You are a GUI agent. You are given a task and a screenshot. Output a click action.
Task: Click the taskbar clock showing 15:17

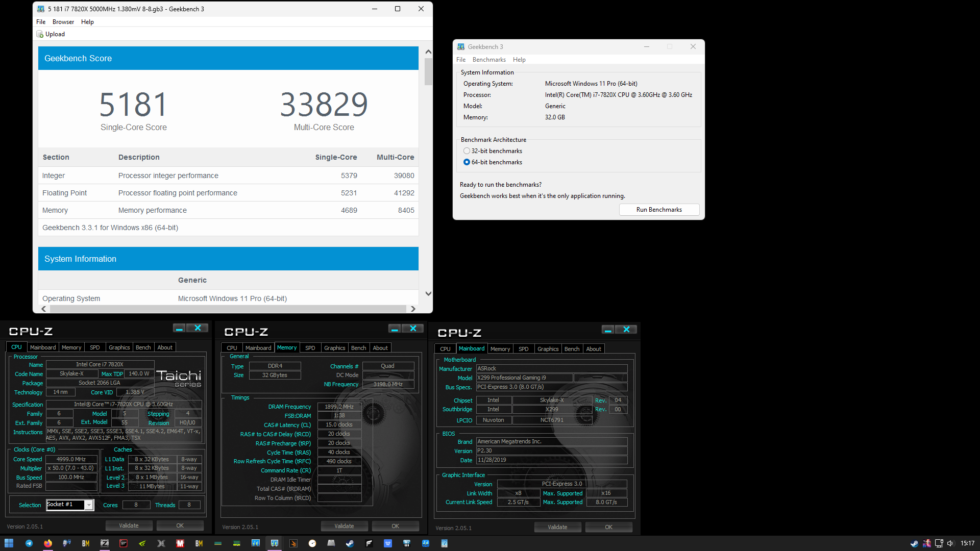click(x=967, y=543)
